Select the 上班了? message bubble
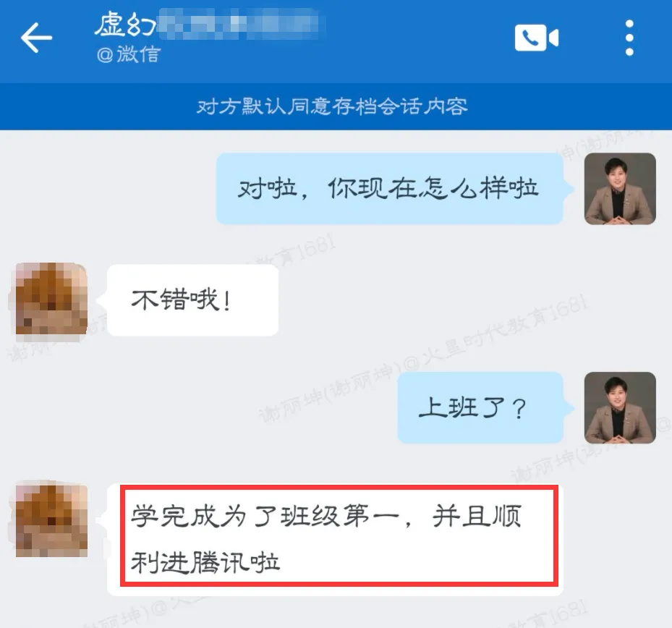The height and width of the screenshot is (628, 672). click(x=480, y=407)
